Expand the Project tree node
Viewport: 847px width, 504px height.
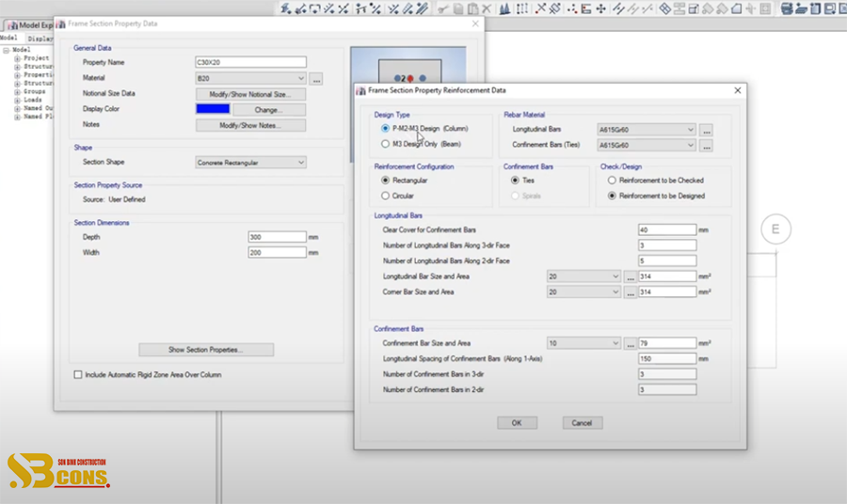tap(17, 58)
